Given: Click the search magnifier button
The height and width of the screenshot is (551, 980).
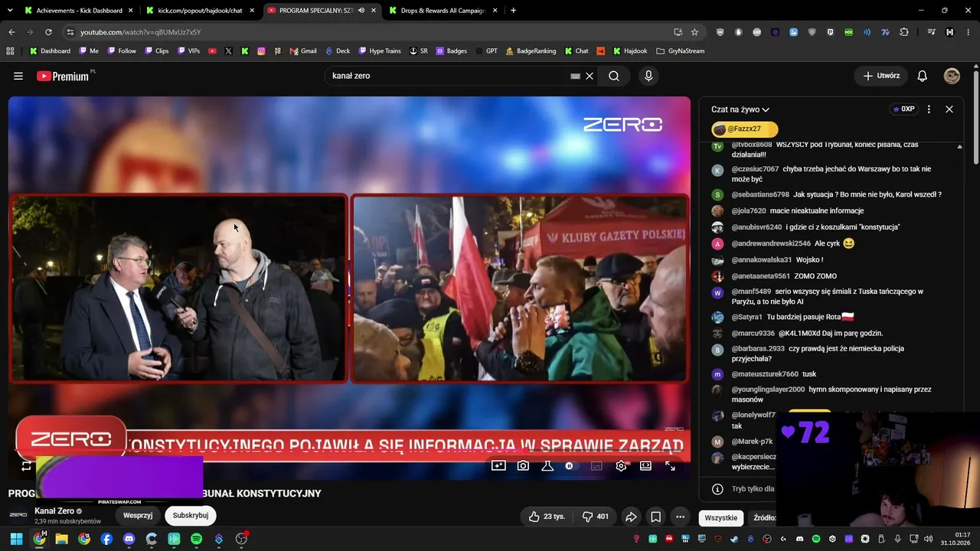Looking at the screenshot, I should [x=614, y=76].
